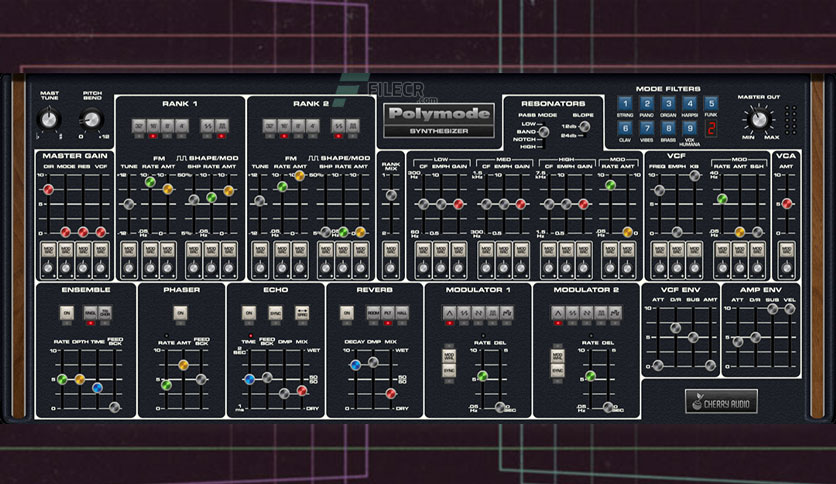The width and height of the screenshot is (836, 484).
Task: Select Mode Filter 1 String
Action: [625, 103]
